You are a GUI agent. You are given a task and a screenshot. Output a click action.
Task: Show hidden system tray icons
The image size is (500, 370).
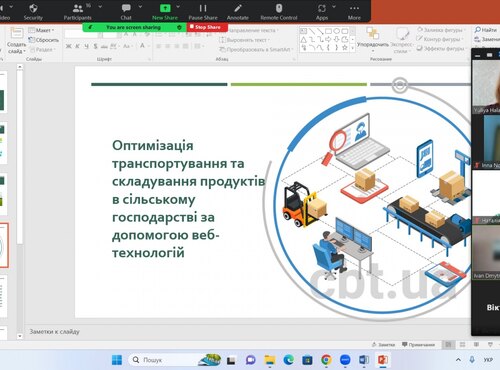[458, 360]
